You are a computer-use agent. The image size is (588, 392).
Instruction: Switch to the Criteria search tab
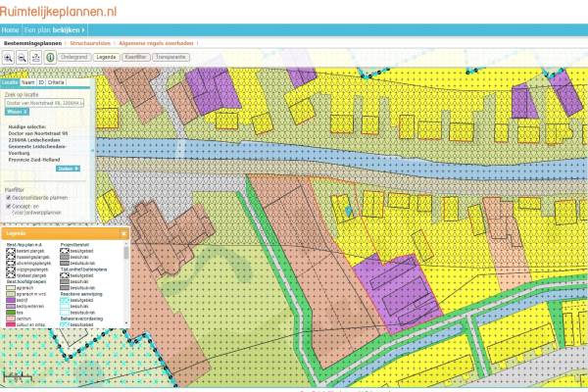57,84
